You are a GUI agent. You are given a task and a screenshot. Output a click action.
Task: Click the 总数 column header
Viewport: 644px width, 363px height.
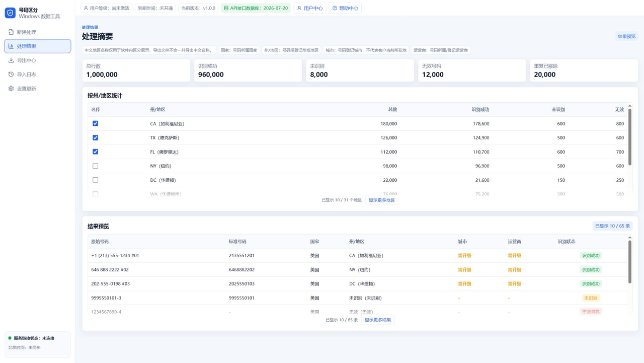coord(392,110)
